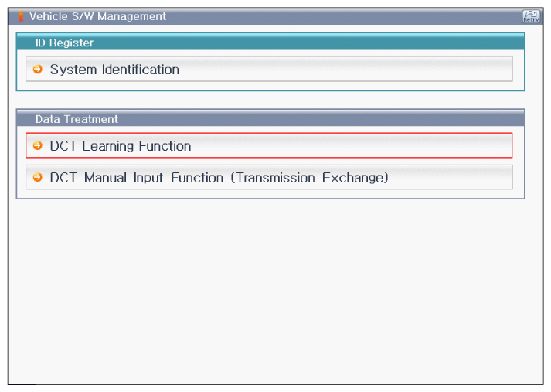Viewport: 551px width, 392px height.
Task: Select the ID Register section header
Action: point(270,43)
